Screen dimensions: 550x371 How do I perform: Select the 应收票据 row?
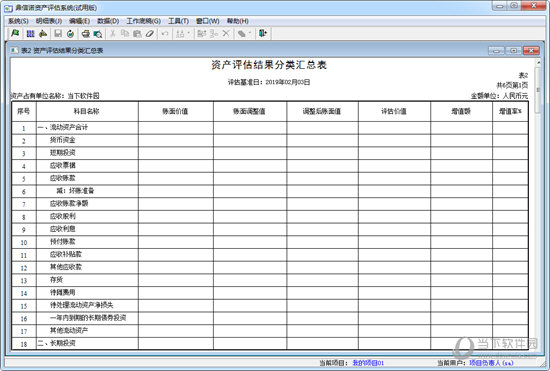pyautogui.click(x=270, y=166)
